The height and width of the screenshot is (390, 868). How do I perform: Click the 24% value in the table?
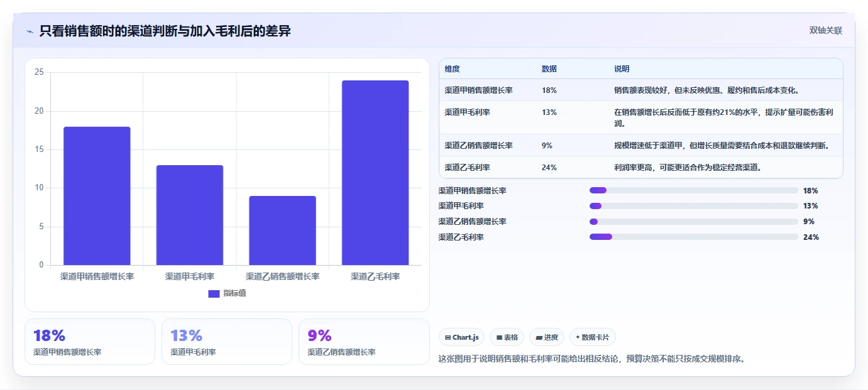tap(549, 168)
